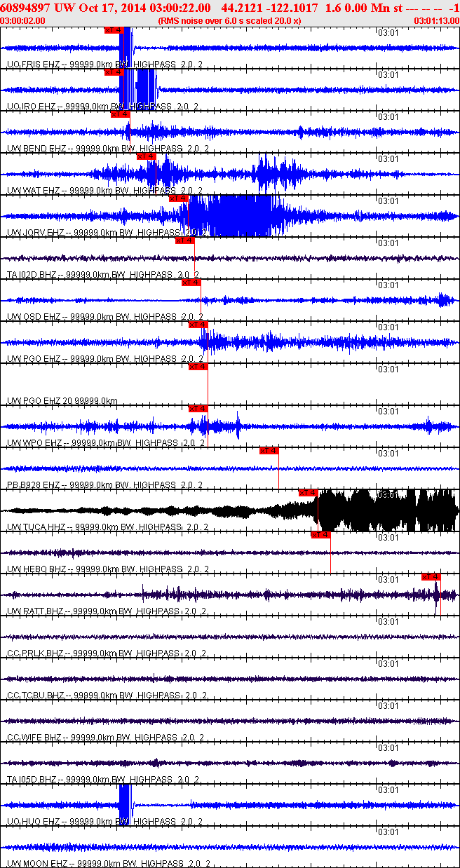Screen dimensions: 460x868
Task: Select the arrival pick on UW.TUCA trace
Action: 308,492
